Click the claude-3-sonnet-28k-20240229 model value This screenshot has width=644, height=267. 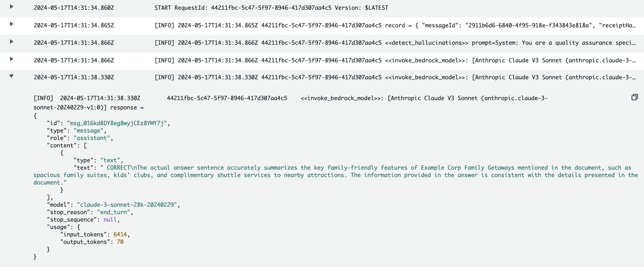tap(127, 205)
